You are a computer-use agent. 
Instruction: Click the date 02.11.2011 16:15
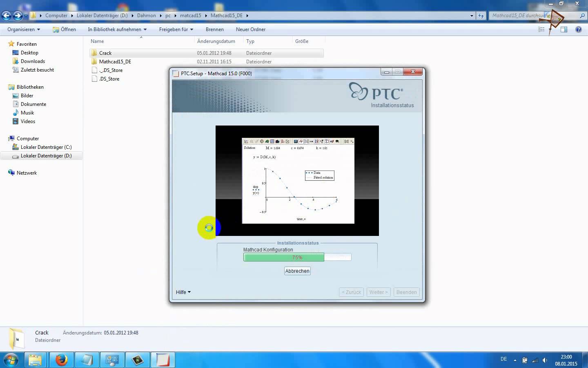tap(214, 62)
